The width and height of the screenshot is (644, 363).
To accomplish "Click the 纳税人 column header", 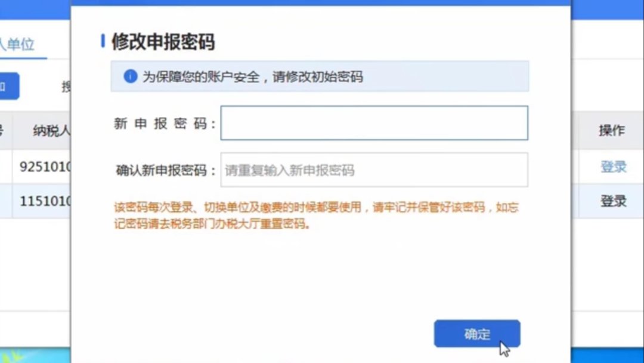I will click(51, 131).
